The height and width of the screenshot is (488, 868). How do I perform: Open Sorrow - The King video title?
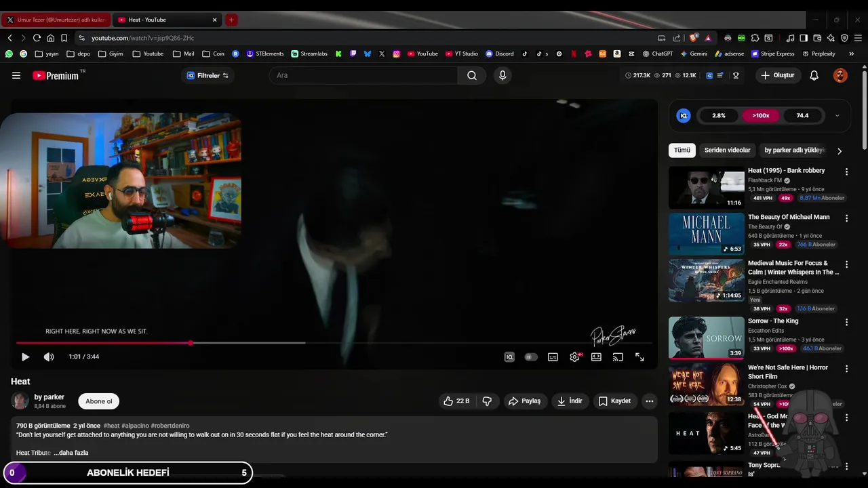tap(773, 321)
